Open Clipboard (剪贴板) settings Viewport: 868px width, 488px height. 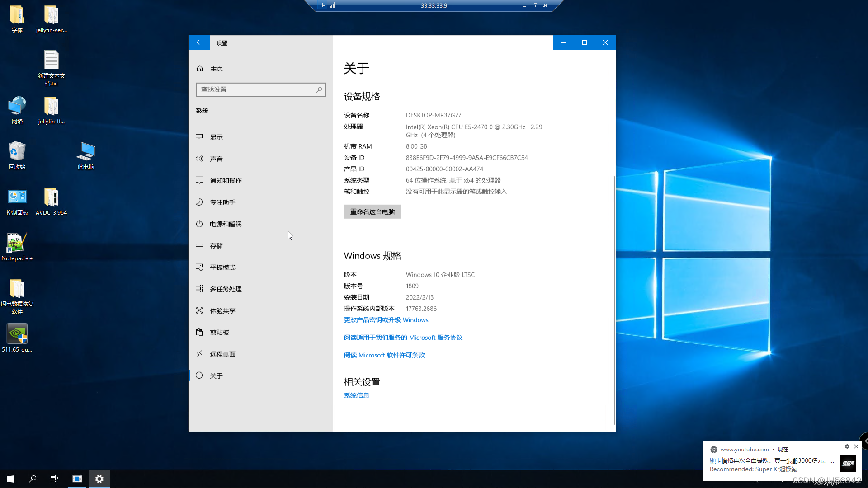[219, 333]
